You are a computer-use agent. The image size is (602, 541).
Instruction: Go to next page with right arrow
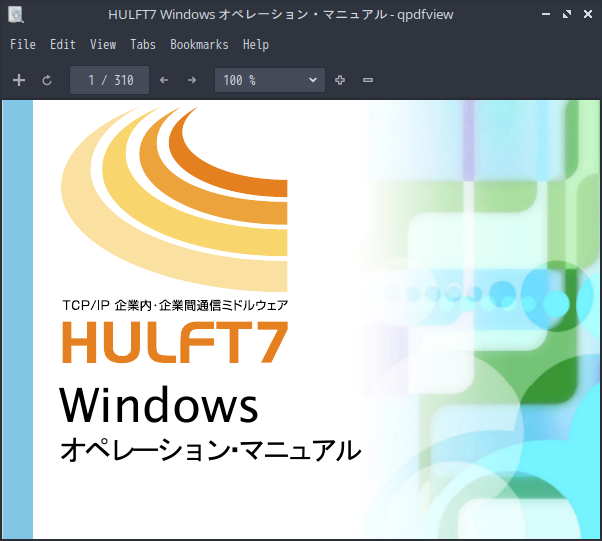click(192, 80)
